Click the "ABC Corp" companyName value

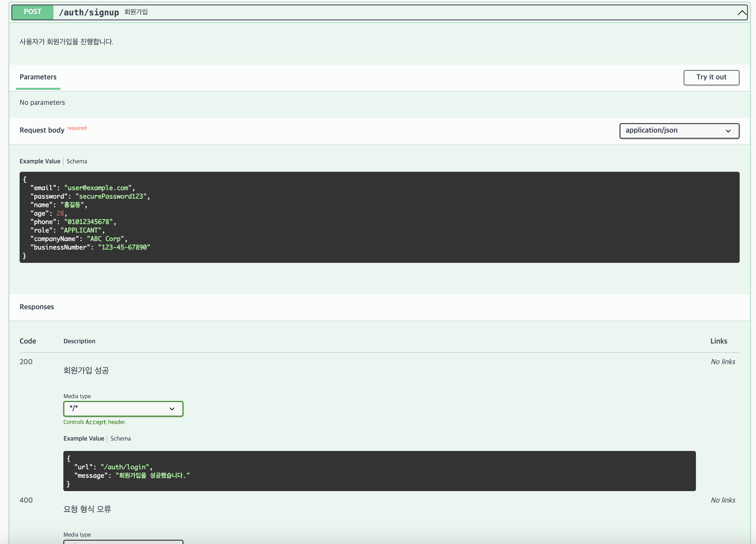click(105, 238)
